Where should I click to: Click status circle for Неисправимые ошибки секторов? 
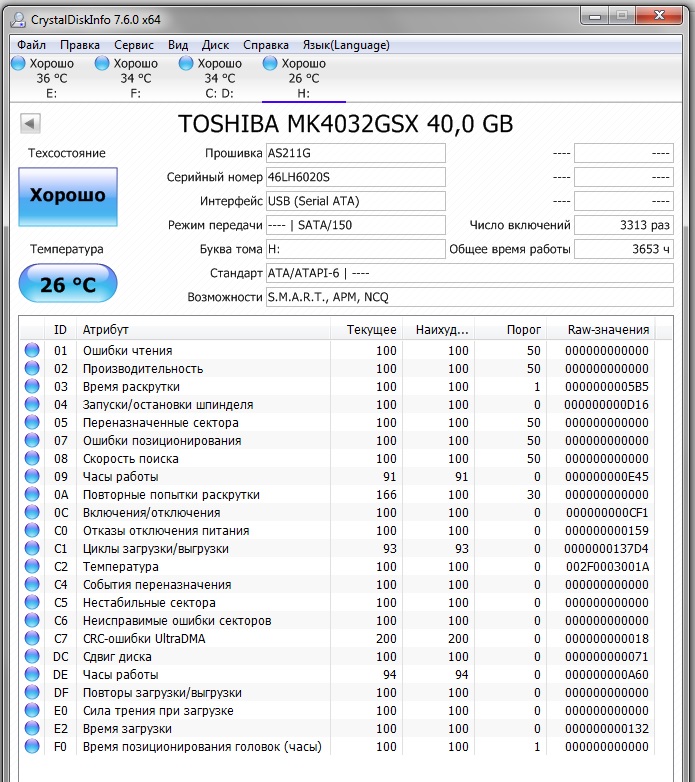[32, 620]
